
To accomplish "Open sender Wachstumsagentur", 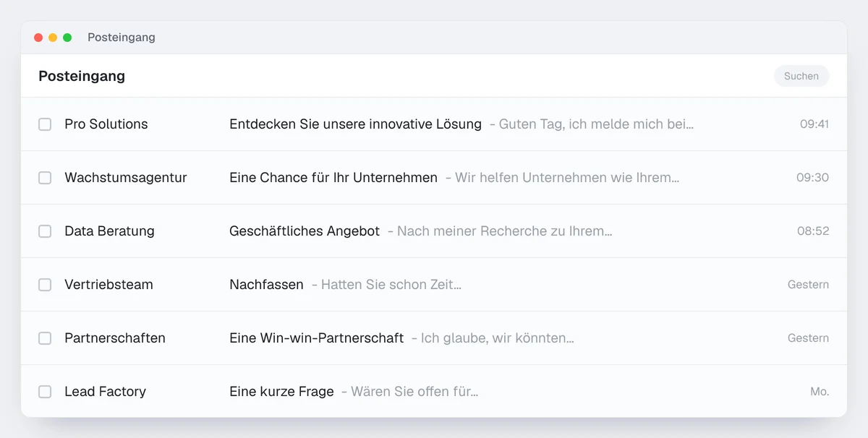I will [126, 178].
